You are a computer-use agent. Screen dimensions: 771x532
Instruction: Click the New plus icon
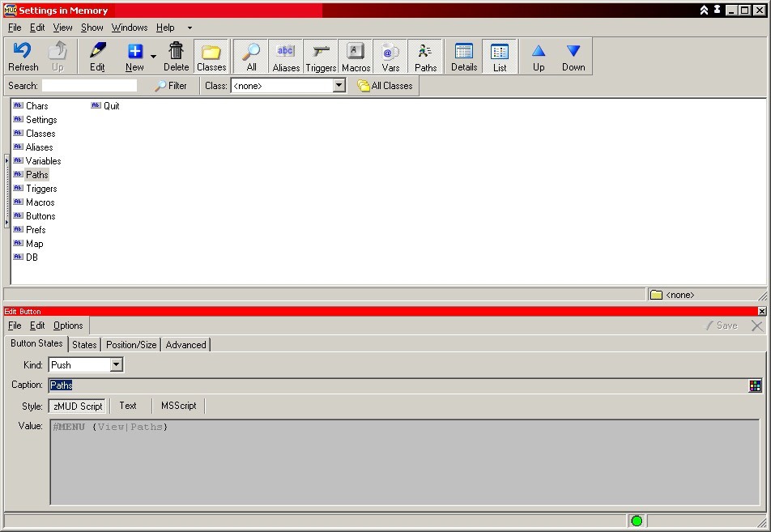point(134,57)
